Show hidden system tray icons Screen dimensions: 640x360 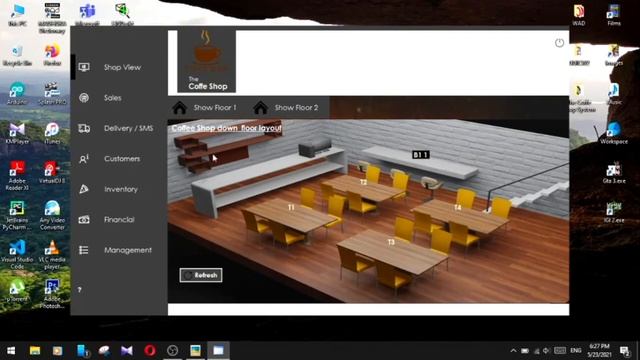click(513, 351)
